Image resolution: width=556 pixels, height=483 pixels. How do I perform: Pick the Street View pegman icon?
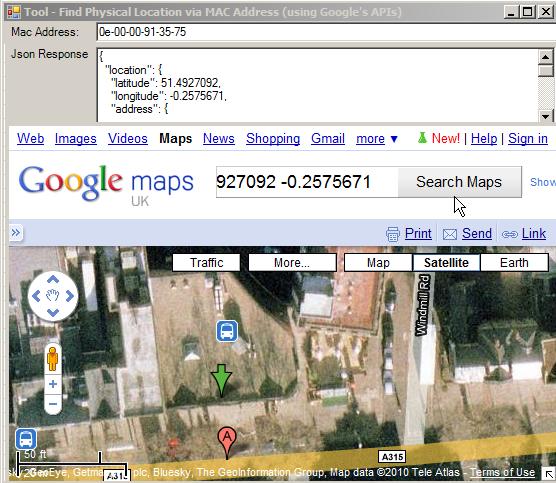point(52,359)
